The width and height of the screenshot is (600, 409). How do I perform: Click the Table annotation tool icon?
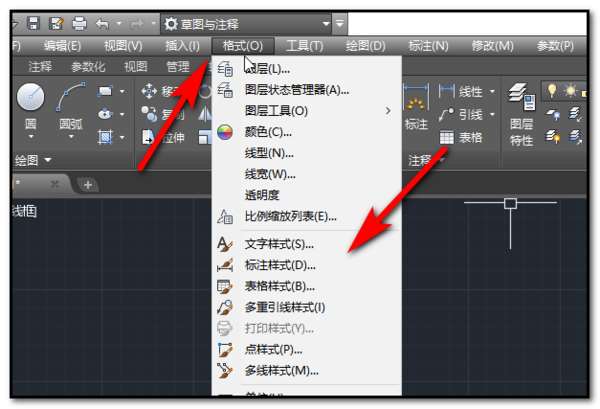[447, 137]
